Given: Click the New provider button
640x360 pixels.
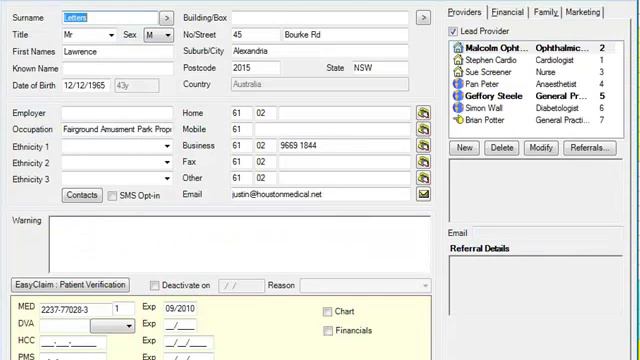Looking at the screenshot, I should click(464, 148).
